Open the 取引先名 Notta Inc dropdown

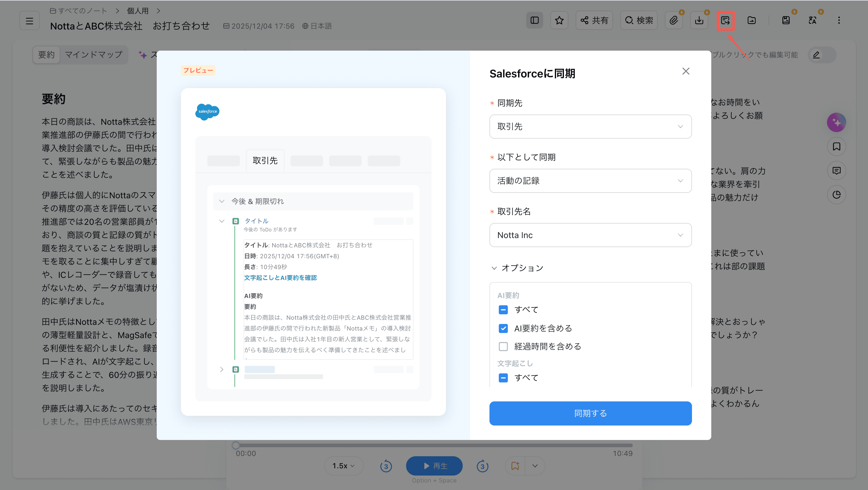(590, 235)
